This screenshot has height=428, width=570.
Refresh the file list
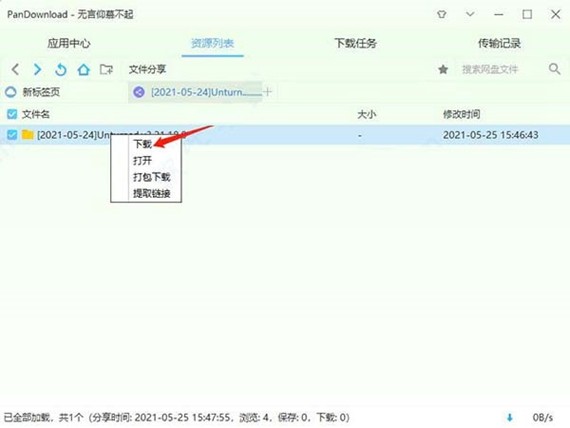click(x=60, y=69)
